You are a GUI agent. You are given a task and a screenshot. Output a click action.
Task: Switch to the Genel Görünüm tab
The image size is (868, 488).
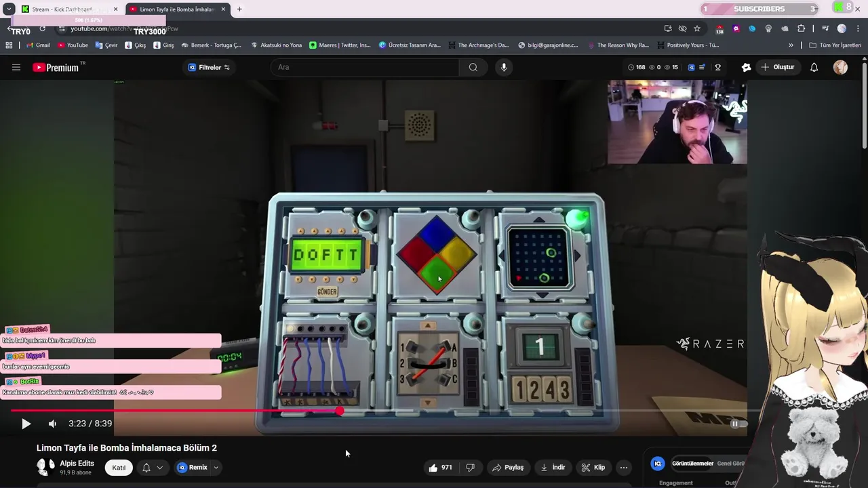(x=731, y=464)
